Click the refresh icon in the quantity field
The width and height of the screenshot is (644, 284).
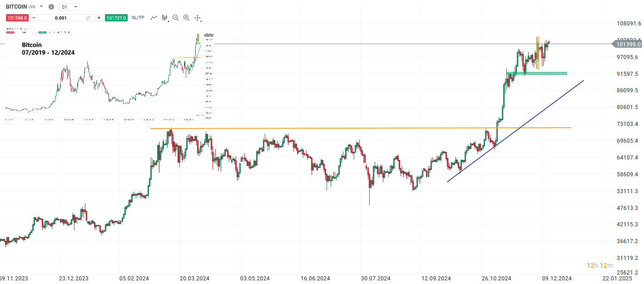[88, 18]
